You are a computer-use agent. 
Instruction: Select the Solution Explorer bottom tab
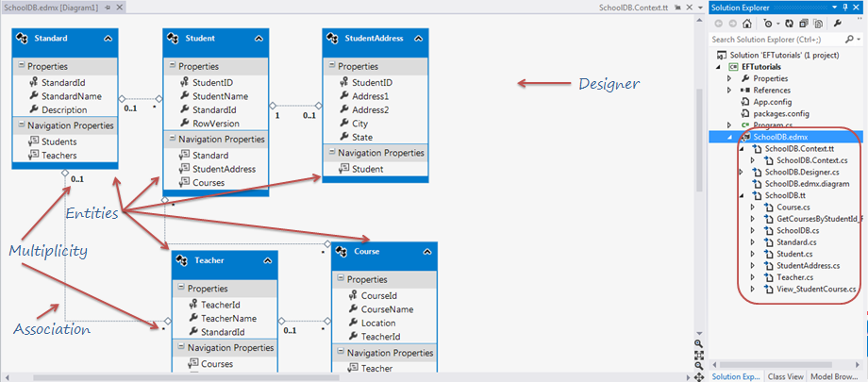pyautogui.click(x=736, y=376)
